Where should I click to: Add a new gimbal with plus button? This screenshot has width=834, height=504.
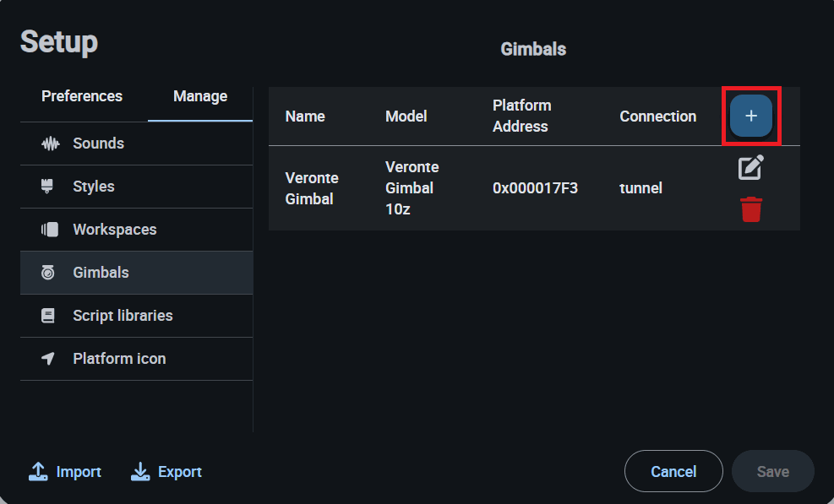pos(750,116)
